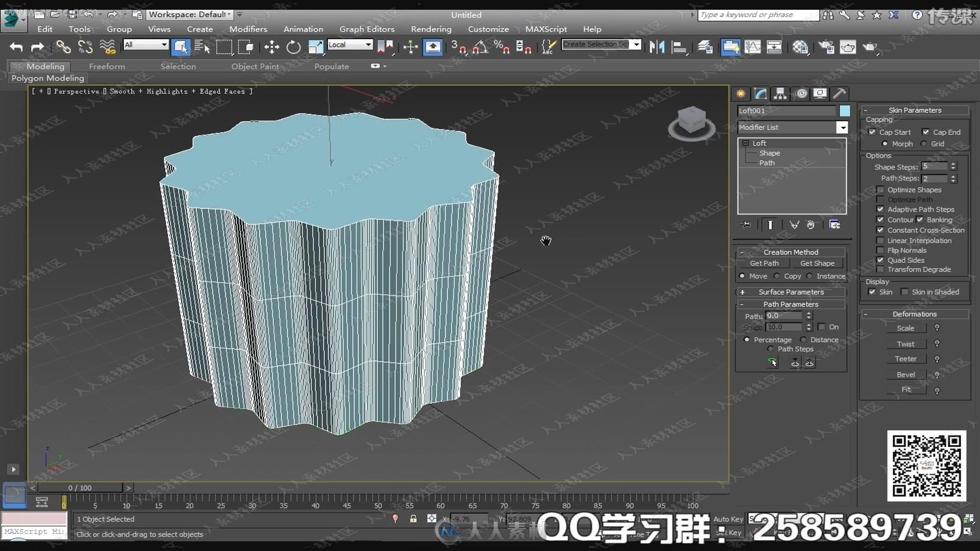980x551 pixels.
Task: Select the Instance creation radio button
Action: pyautogui.click(x=809, y=276)
